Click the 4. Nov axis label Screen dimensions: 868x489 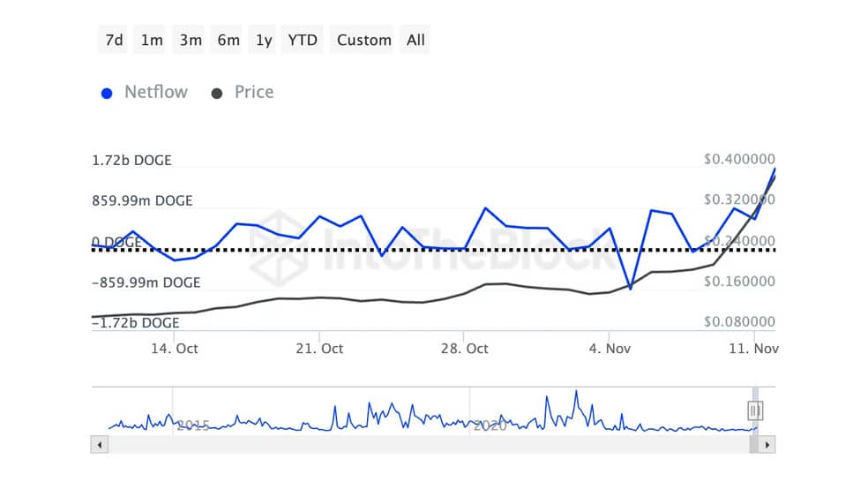[x=610, y=349]
